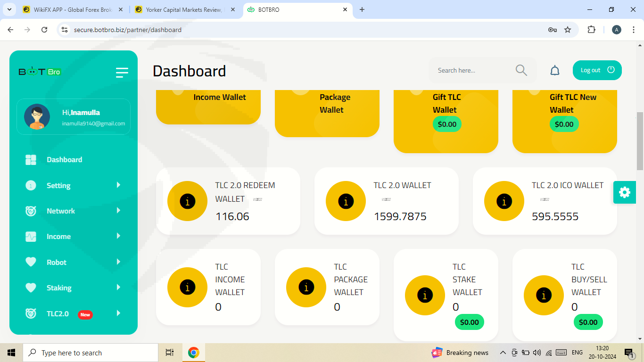Open Chrome profile avatar

tap(617, 30)
